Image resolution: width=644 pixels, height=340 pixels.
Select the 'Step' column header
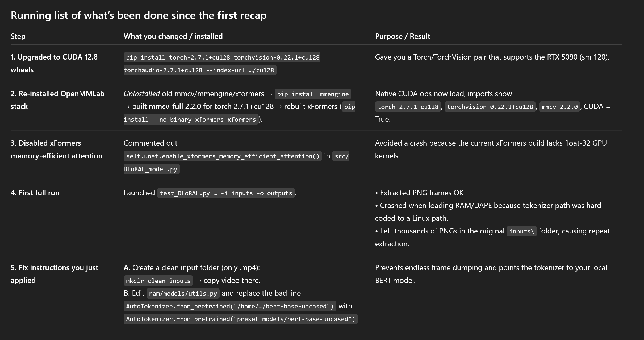(18, 36)
